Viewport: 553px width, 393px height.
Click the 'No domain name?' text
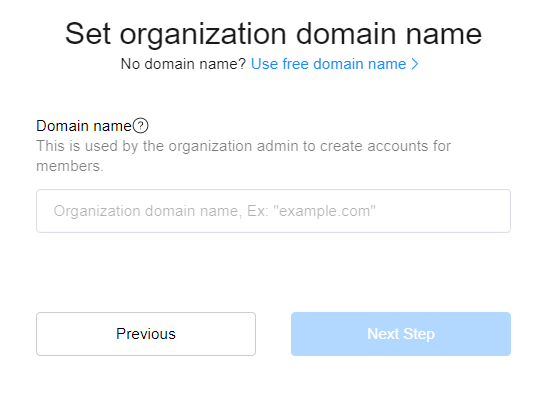tap(183, 64)
